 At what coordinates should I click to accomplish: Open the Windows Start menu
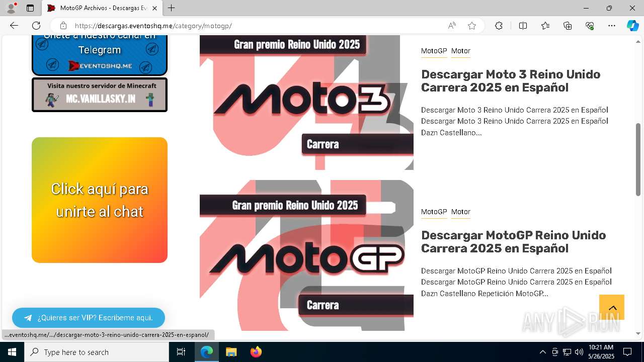(x=12, y=352)
